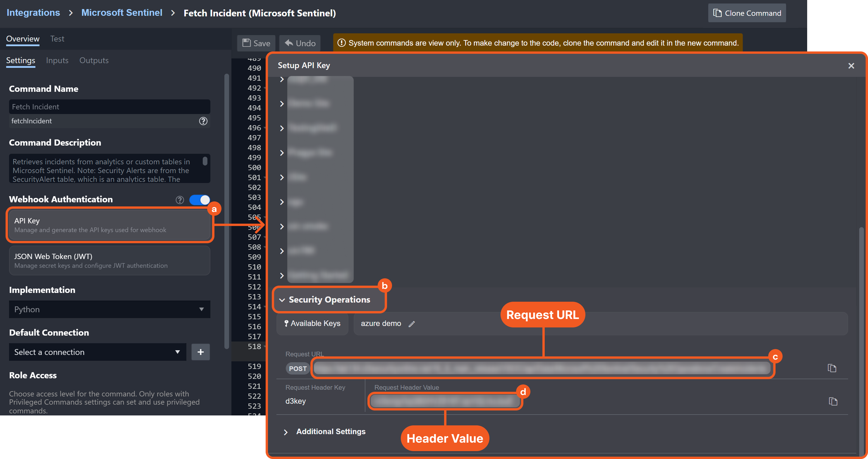The width and height of the screenshot is (868, 459).
Task: Open Webhook Authentication help tooltip
Action: (180, 200)
